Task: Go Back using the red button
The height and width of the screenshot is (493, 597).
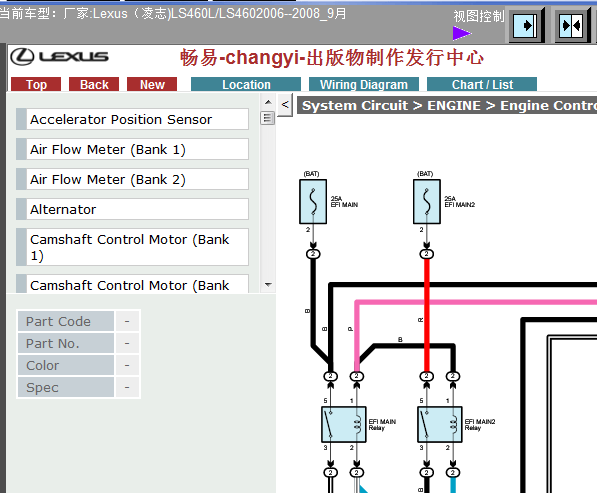Action: [94, 84]
